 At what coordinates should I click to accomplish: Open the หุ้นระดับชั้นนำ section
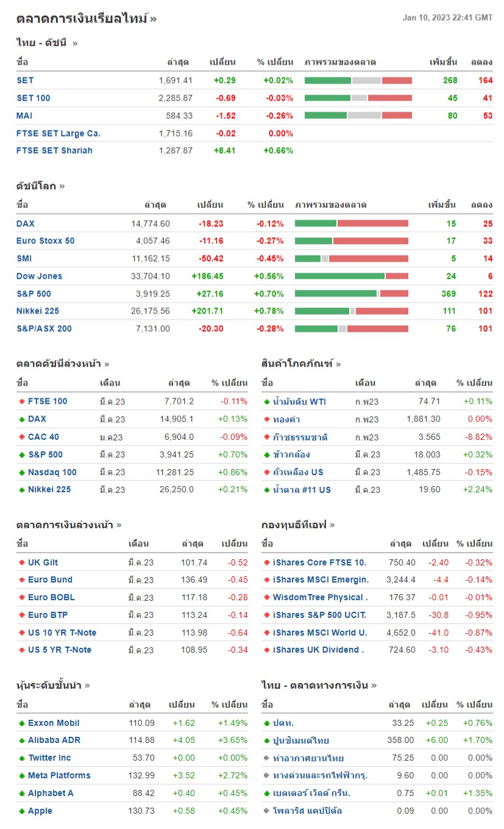tap(53, 685)
